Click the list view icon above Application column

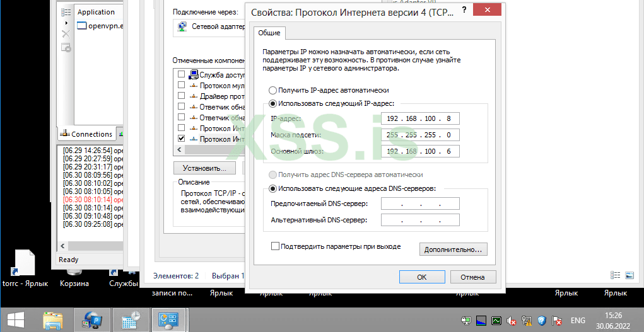point(66,12)
